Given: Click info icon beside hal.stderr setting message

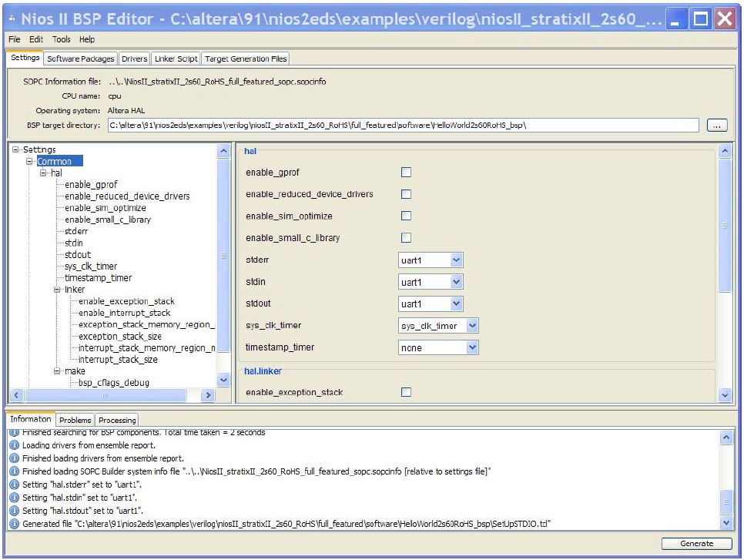Looking at the screenshot, I should click(15, 485).
